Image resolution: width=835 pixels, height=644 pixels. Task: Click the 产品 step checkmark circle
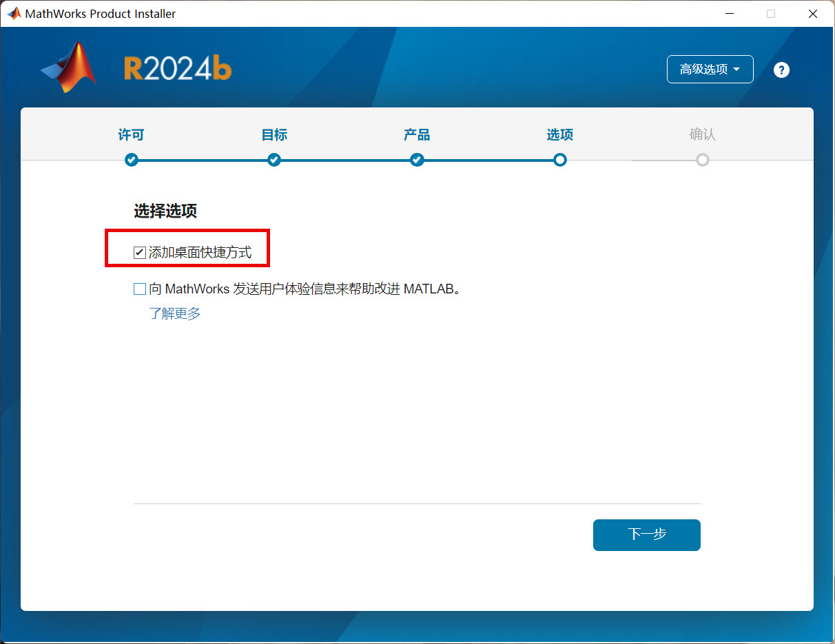point(417,160)
